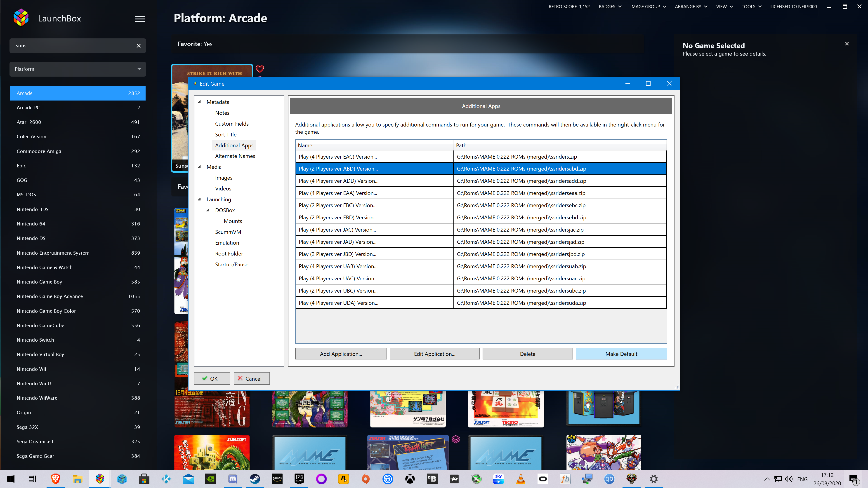The height and width of the screenshot is (488, 868).
Task: Close the No Game Selected details panel
Action: tap(847, 44)
